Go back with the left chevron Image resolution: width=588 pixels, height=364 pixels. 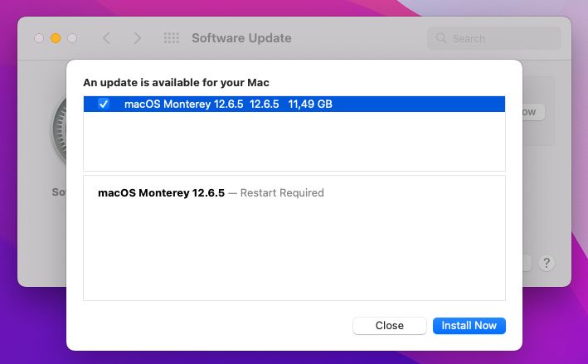[x=106, y=38]
